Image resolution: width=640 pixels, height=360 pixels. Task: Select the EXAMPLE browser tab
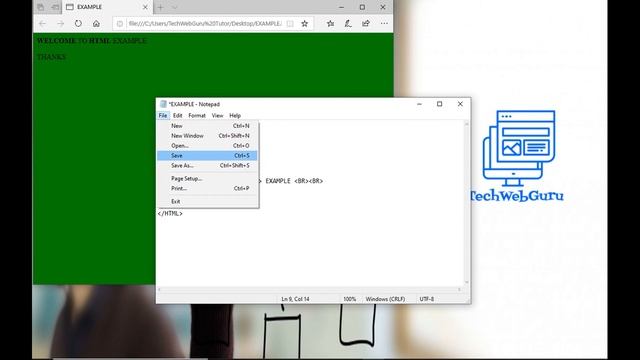pos(107,7)
